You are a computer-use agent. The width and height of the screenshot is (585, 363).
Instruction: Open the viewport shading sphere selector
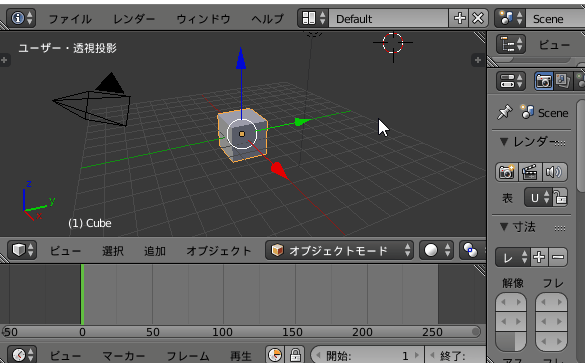(x=437, y=250)
